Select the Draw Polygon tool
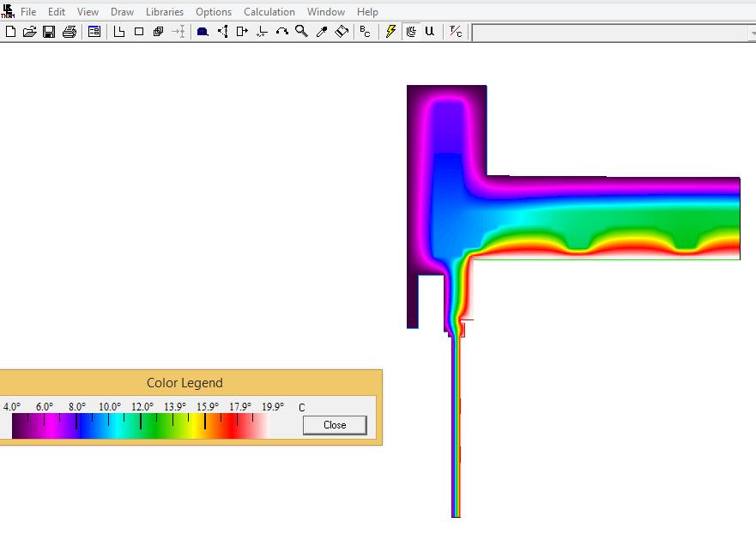Viewport: 756px width, 541px height. coord(119,32)
